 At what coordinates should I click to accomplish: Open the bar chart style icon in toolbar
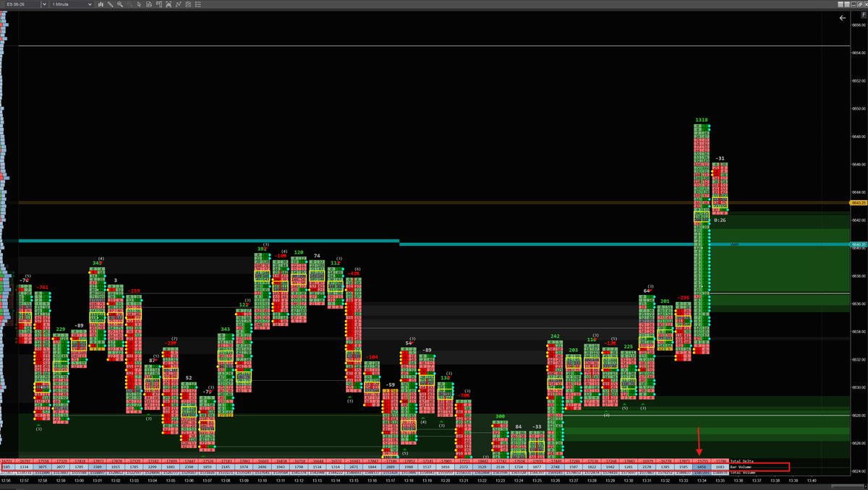[101, 4]
